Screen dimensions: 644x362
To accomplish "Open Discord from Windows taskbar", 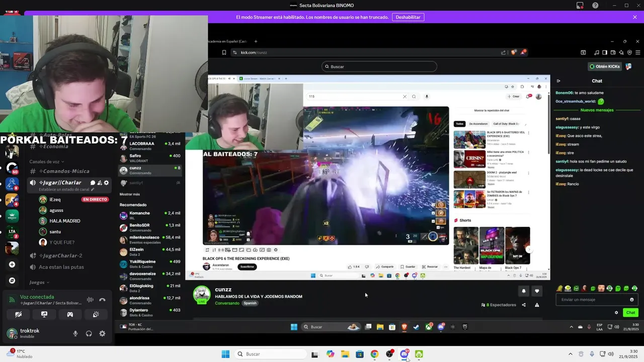I will [x=404, y=354].
